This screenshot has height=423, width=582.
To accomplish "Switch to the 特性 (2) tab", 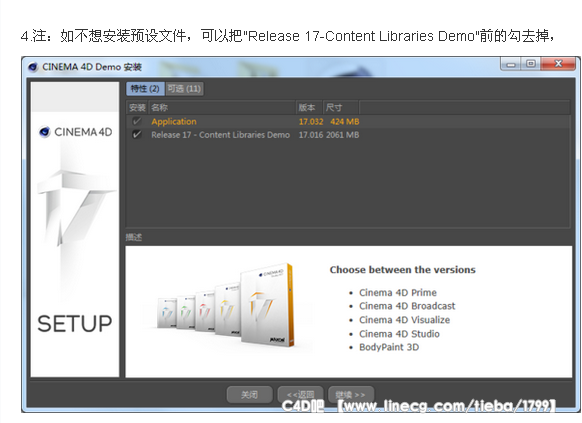I will tap(145, 89).
